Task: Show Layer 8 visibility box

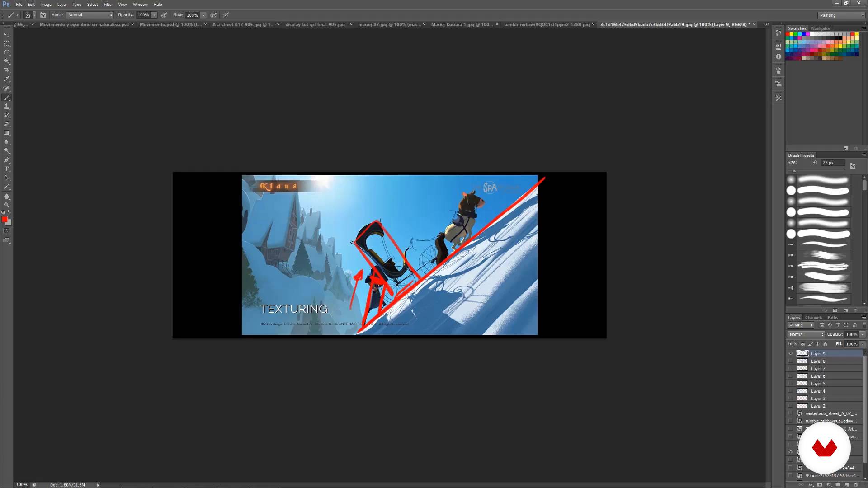Action: 791,361
